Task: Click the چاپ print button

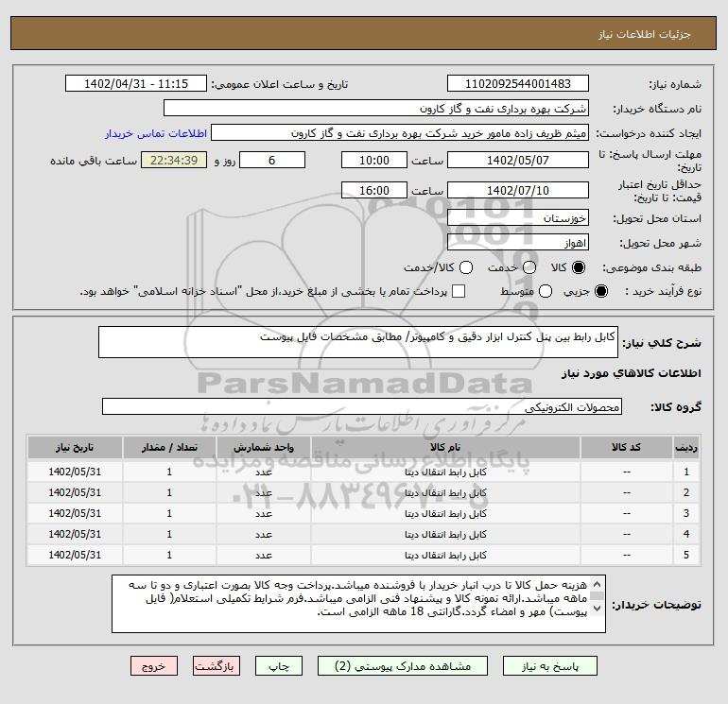Action: click(279, 666)
